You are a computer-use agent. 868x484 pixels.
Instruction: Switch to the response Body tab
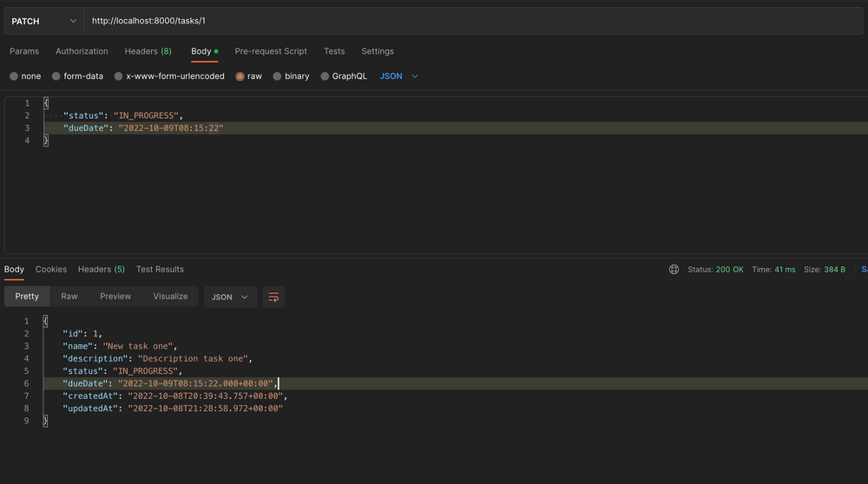(14, 270)
